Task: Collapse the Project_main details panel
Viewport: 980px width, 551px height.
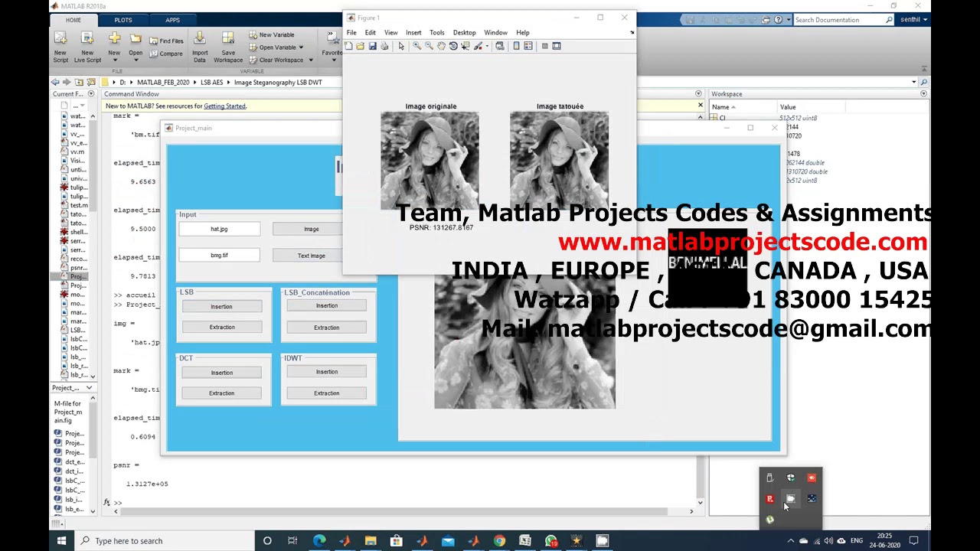Action: pyautogui.click(x=89, y=388)
